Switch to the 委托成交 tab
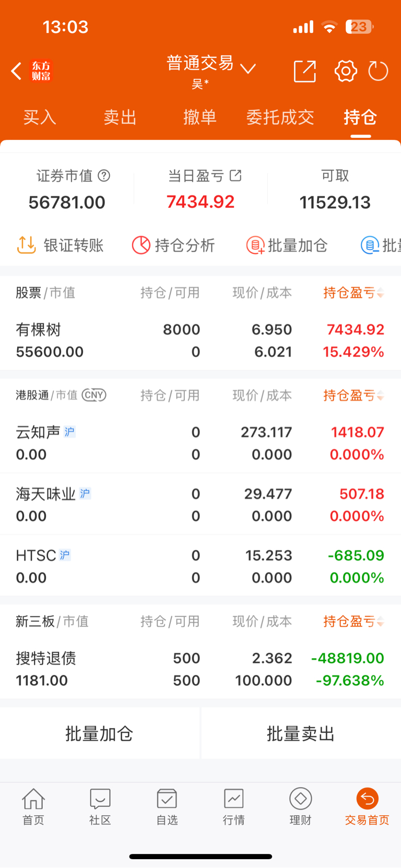The height and width of the screenshot is (868, 401). tap(280, 117)
